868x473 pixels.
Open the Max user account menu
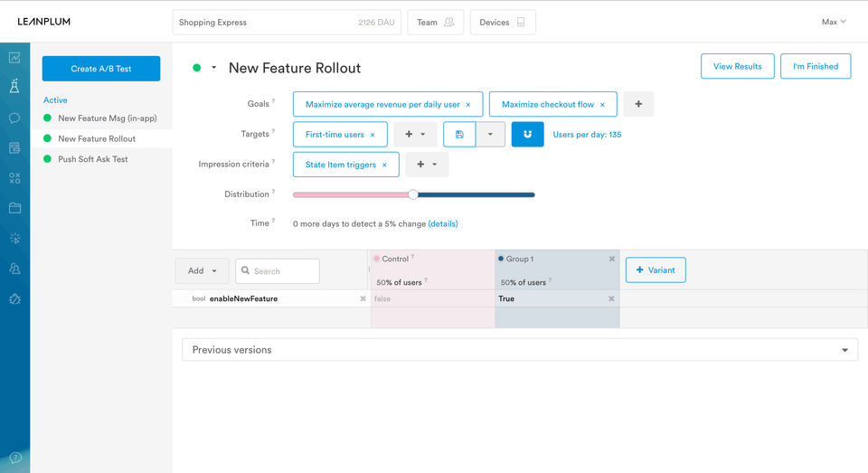834,22
